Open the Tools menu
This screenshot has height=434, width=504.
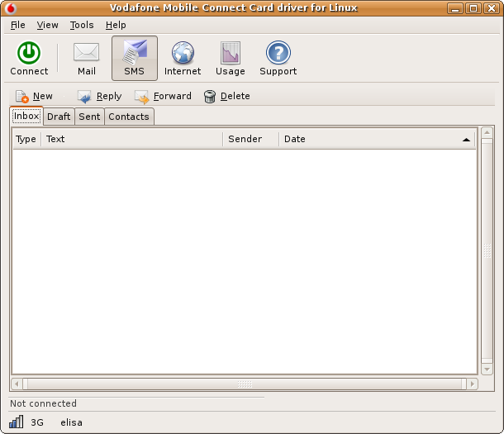[x=82, y=26]
